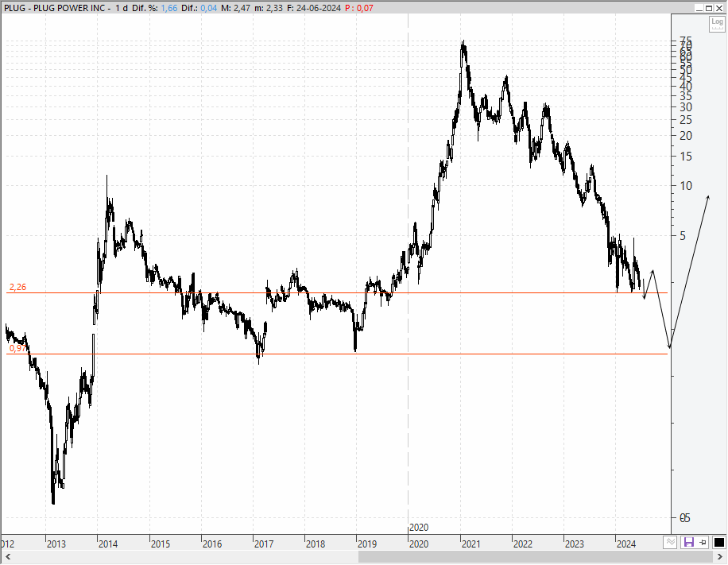Viewport: 728px width, 565px height.
Task: Click the 2019 label on time axis
Action: (x=367, y=544)
